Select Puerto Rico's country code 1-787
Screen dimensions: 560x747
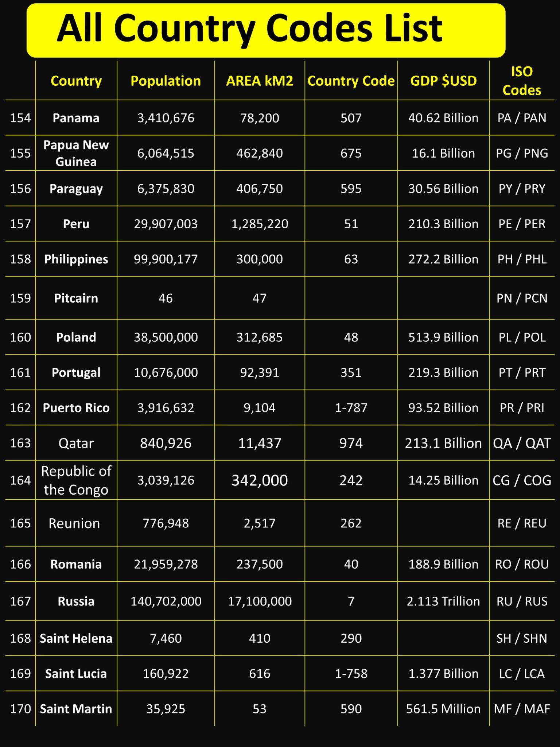click(351, 408)
